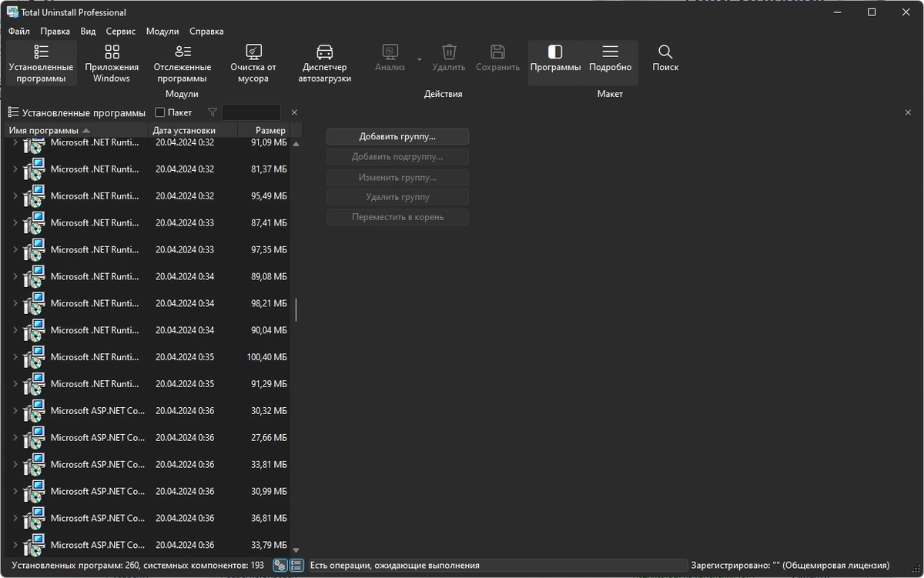The width and height of the screenshot is (924, 578).
Task: Select the size cell '81,37 МБ'
Action: click(269, 169)
